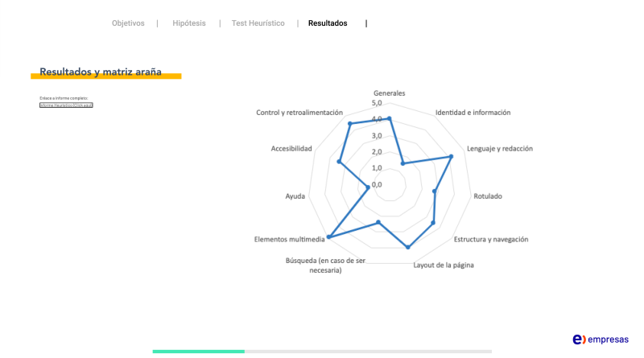
Task: Select the Resultados tab
Action: click(328, 23)
